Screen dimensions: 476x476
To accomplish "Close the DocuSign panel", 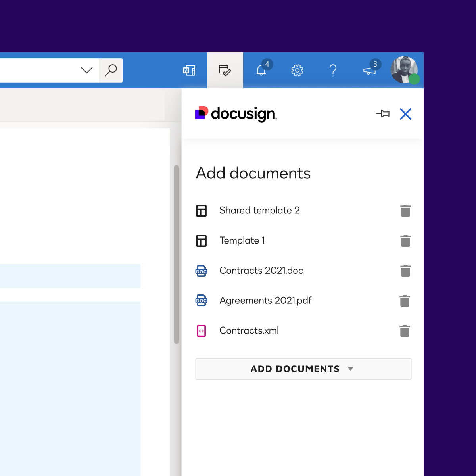I will pyautogui.click(x=405, y=114).
